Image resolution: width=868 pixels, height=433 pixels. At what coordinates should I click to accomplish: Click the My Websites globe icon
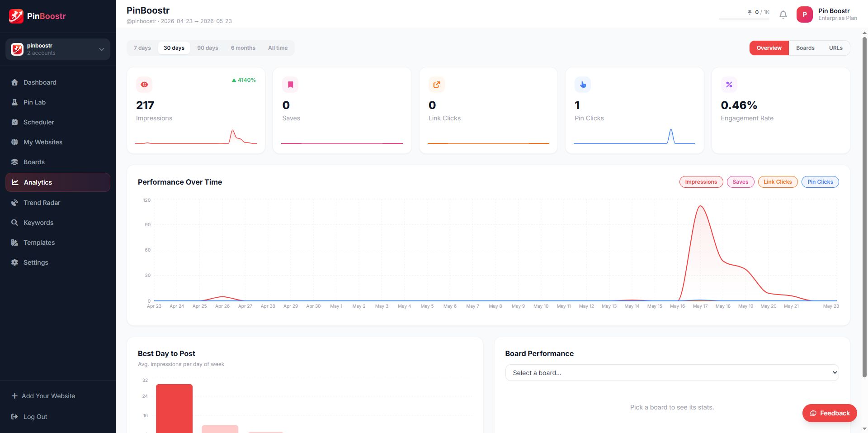tap(14, 142)
